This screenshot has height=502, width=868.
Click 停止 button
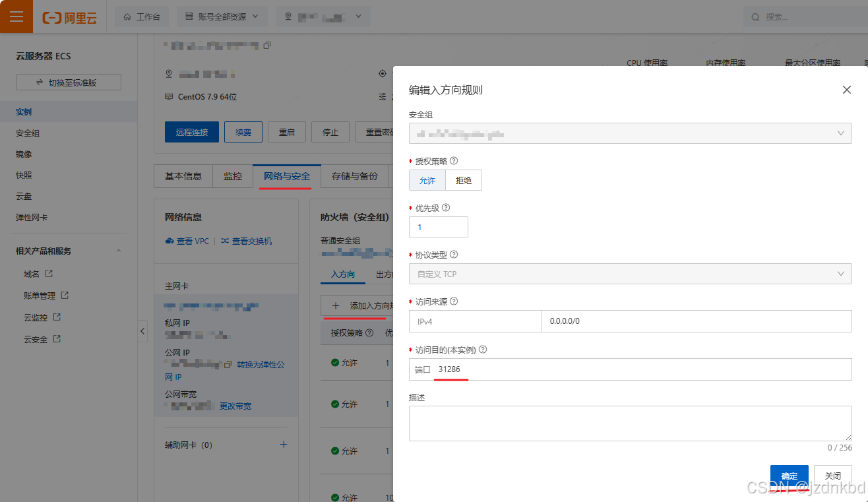pyautogui.click(x=330, y=132)
